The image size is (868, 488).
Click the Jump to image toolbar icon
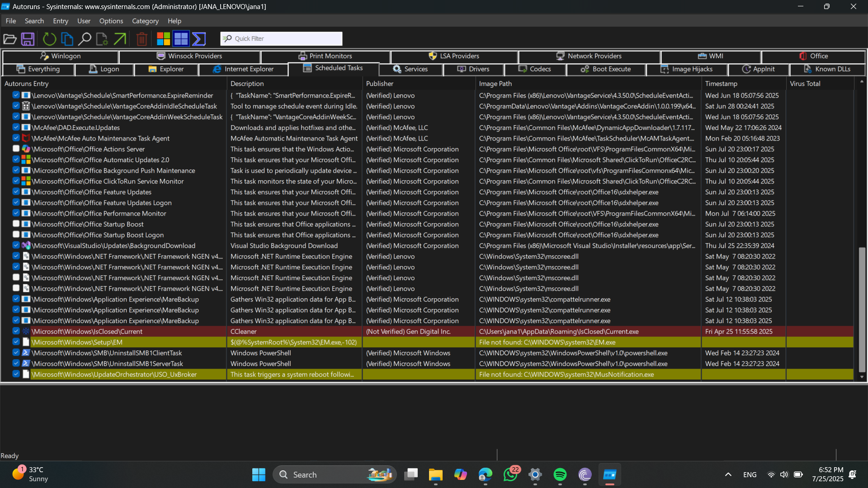tap(102, 39)
